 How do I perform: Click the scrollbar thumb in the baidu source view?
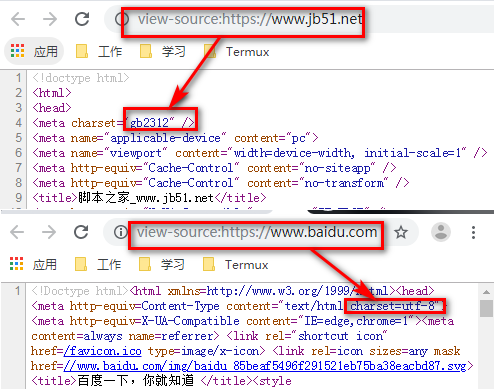486,309
